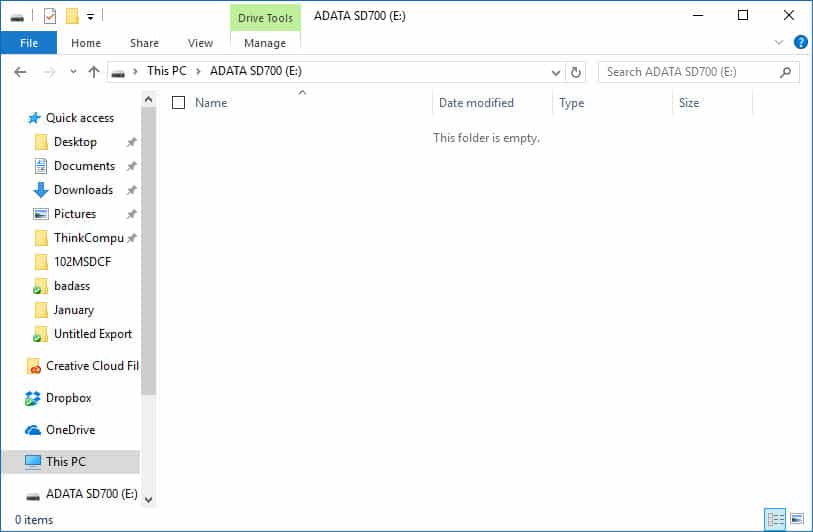Click the navigation pane scrollbar thumb
Viewport: 813px width, 532px height.
[148, 251]
